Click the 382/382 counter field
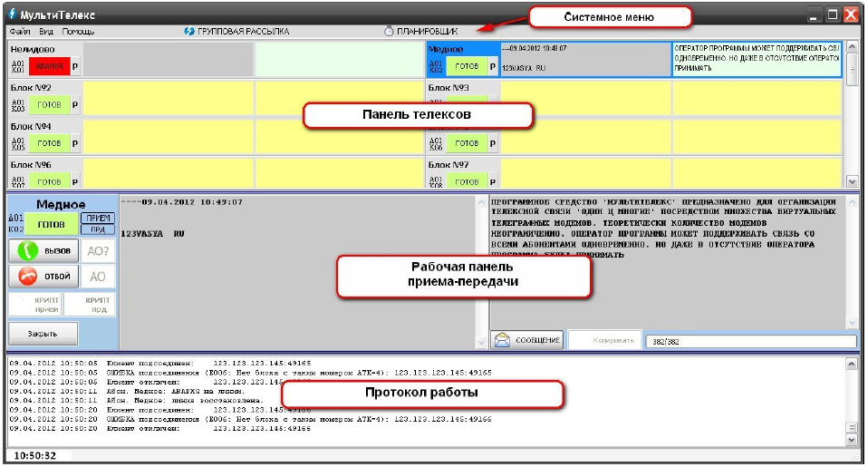Screen dimensions: 868x467 750,341
